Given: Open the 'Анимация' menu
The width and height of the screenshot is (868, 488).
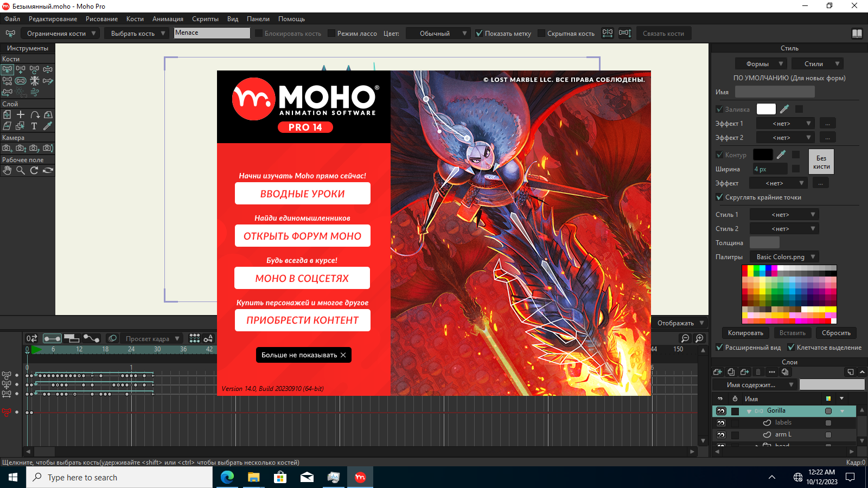Looking at the screenshot, I should 168,19.
